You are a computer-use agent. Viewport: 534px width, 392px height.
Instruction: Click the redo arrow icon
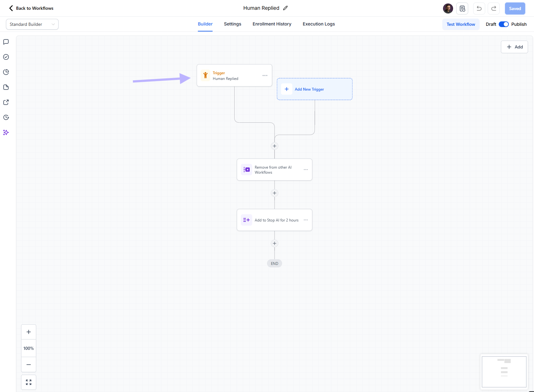494,8
